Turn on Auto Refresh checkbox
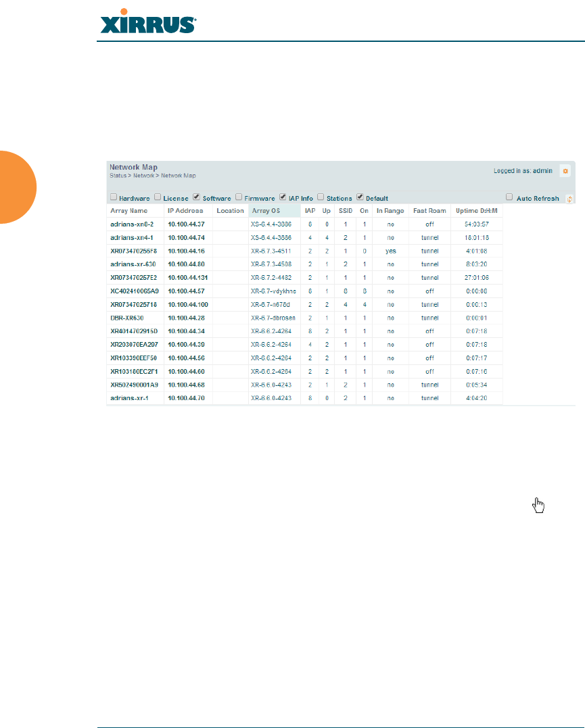 (509, 197)
